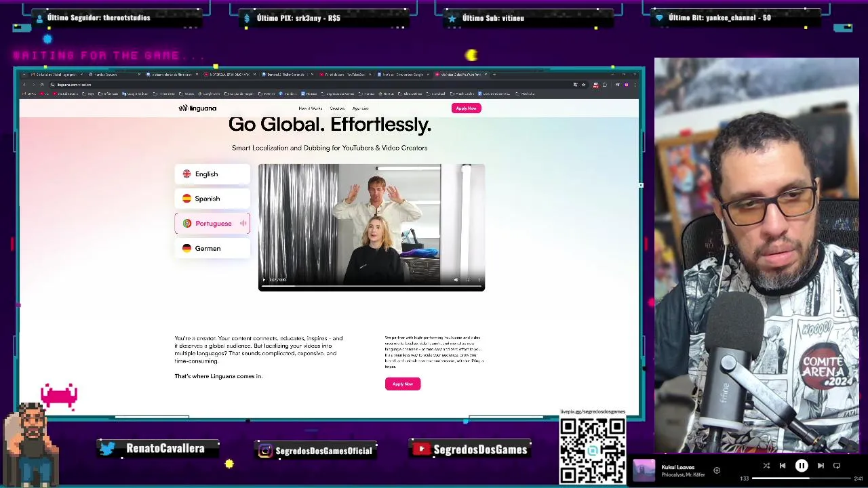This screenshot has width=868, height=488.
Task: Select the German language option
Action: coord(212,249)
